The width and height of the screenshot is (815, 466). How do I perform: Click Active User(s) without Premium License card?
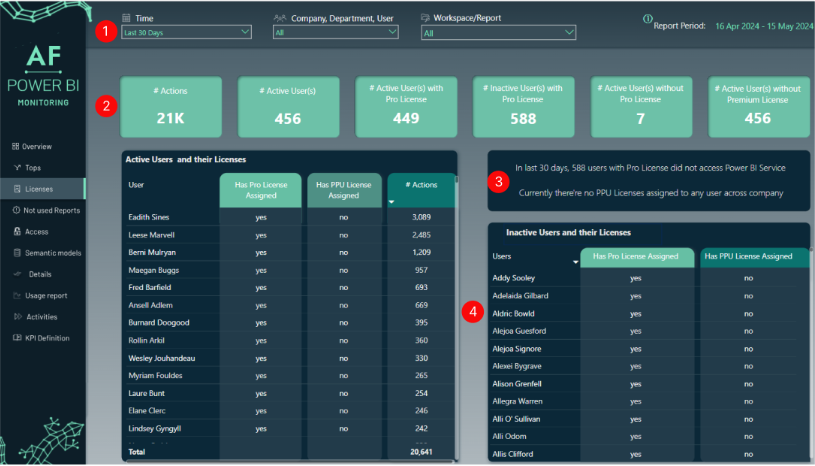[x=758, y=107]
